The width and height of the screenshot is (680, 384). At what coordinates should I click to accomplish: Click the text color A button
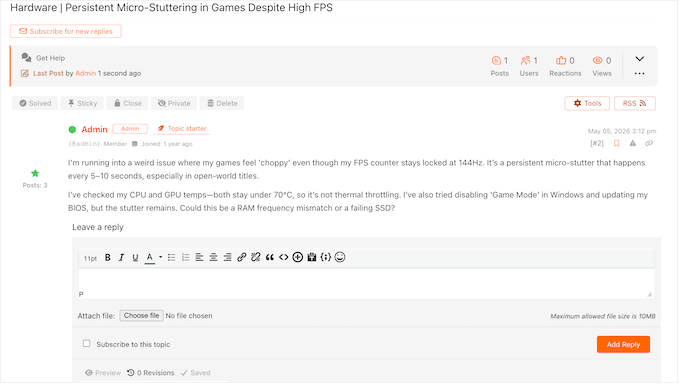(150, 258)
